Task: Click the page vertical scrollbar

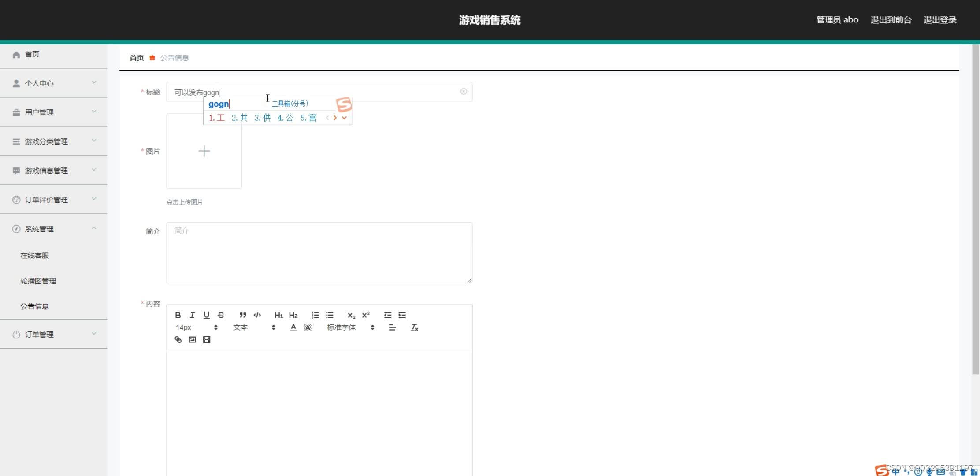Action: click(975, 209)
